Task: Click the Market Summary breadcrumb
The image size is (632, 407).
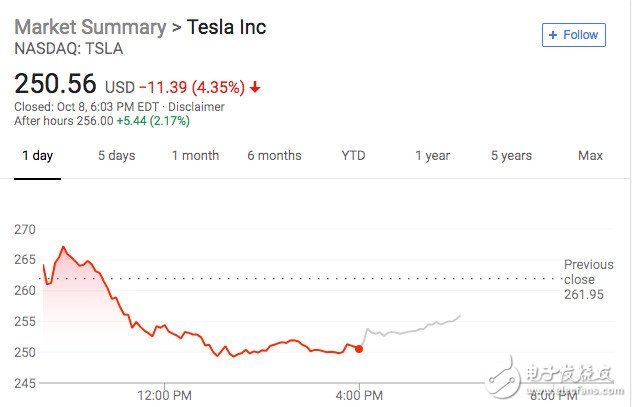Action: (86, 27)
